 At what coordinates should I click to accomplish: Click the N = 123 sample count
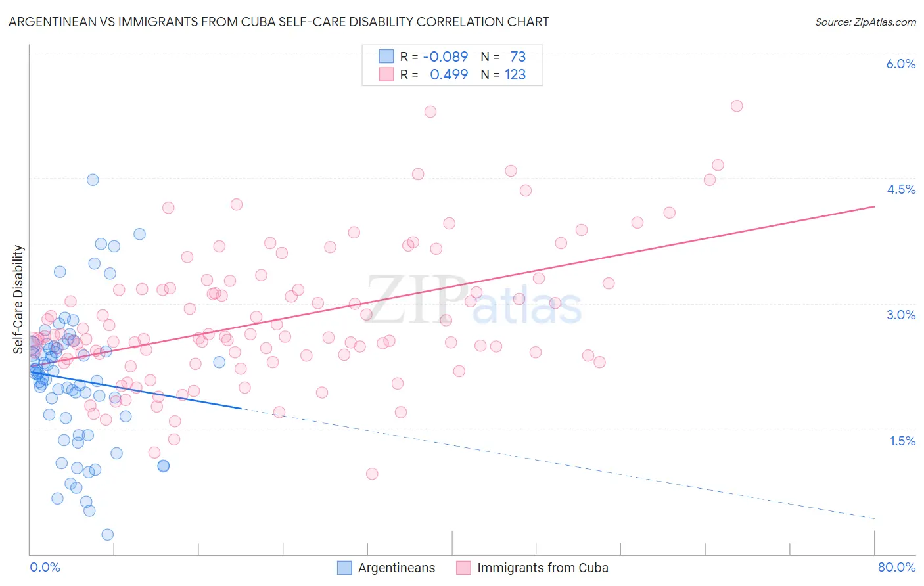tap(503, 74)
